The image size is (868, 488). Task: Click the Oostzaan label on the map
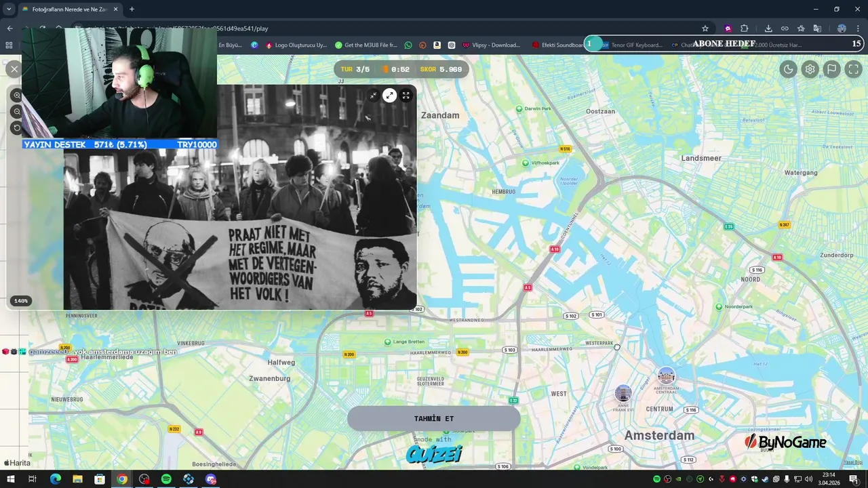(600, 111)
